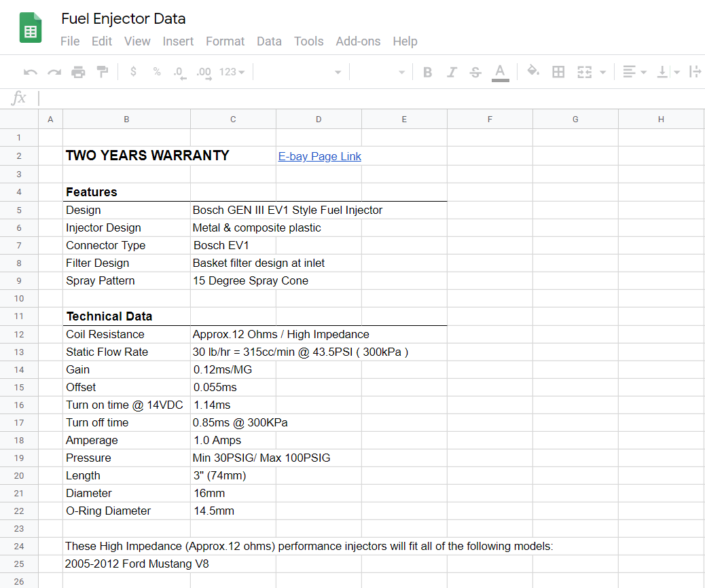Open the E-bay Page Link
Viewport: 705px width, 588px height.
pos(319,156)
